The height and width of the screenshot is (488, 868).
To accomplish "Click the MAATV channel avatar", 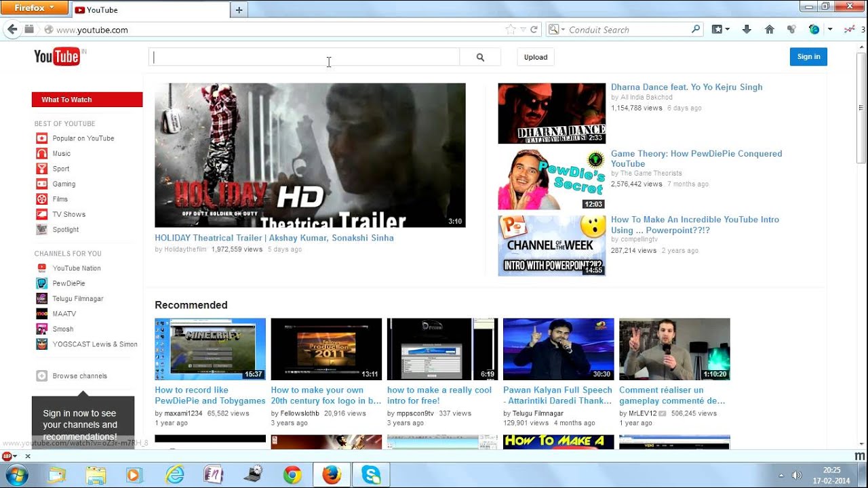I will (x=41, y=314).
